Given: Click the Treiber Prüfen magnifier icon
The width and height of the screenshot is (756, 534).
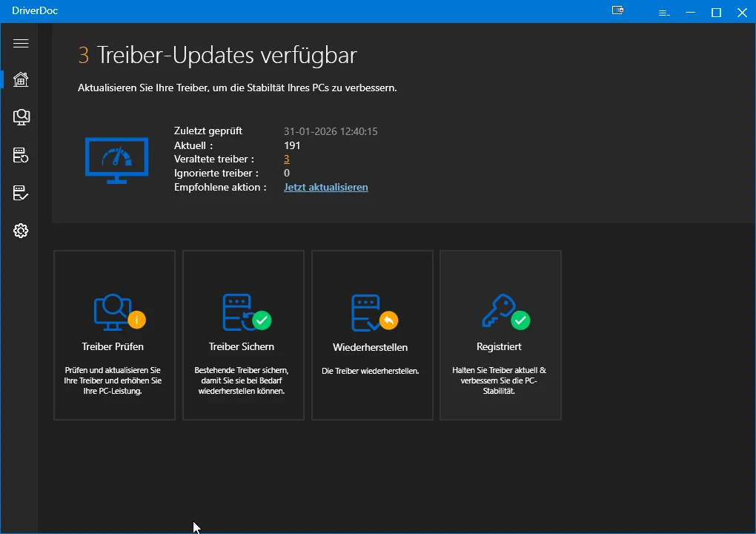Looking at the screenshot, I should coord(113,312).
